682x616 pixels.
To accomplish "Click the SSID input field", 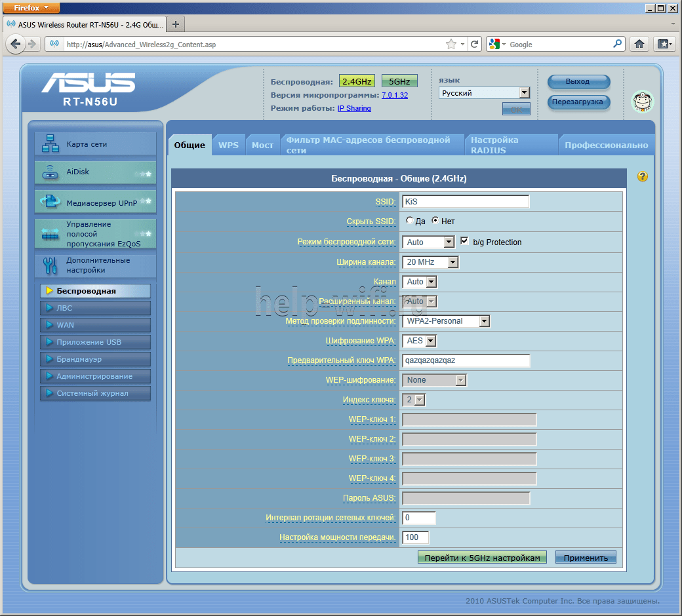I will 465,202.
